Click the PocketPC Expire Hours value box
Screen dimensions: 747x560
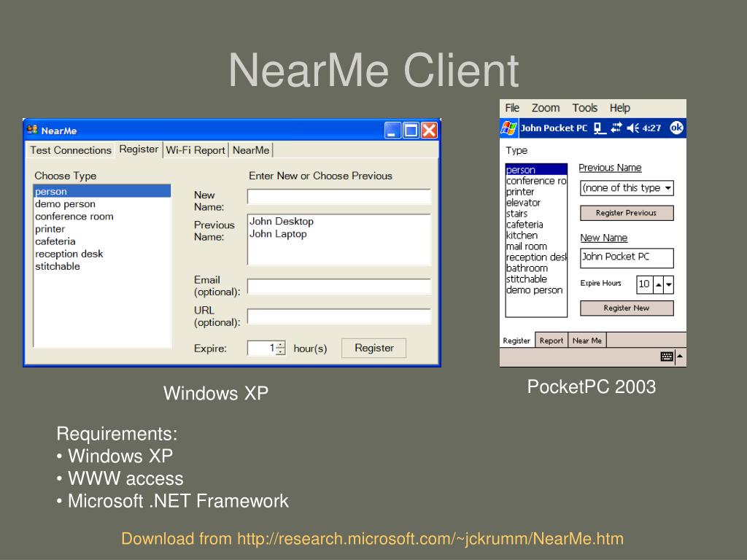coord(645,285)
